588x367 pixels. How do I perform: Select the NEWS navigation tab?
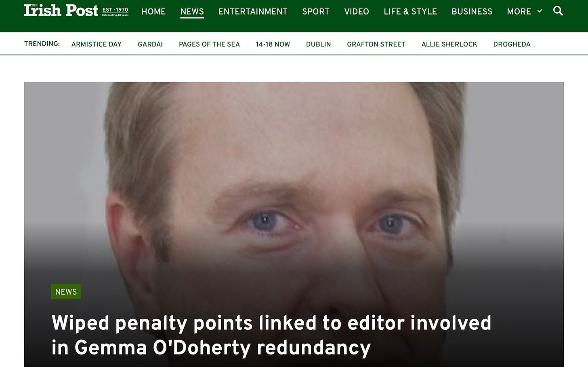tap(192, 12)
